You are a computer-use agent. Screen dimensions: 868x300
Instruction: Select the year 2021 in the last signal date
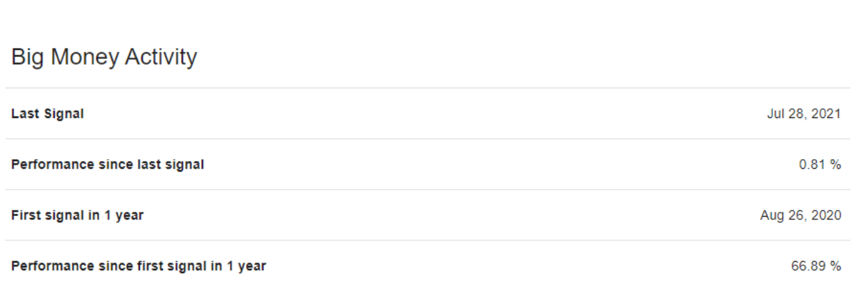[827, 114]
